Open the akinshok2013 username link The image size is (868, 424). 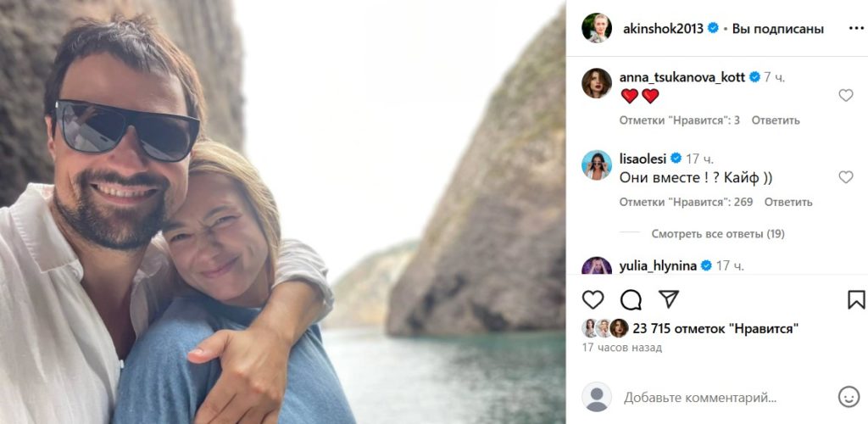click(663, 28)
